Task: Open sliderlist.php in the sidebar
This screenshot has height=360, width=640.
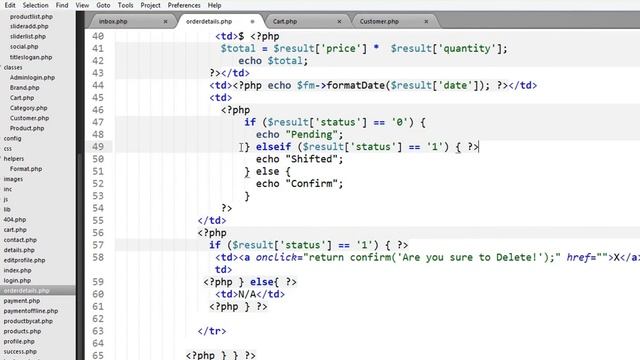Action: [28, 36]
